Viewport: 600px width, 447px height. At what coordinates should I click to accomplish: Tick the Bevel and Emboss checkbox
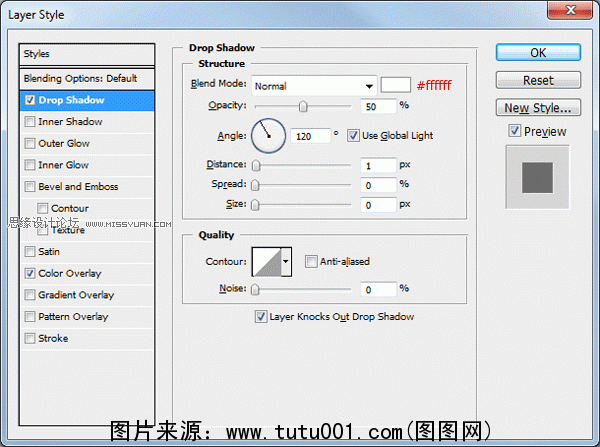30,187
